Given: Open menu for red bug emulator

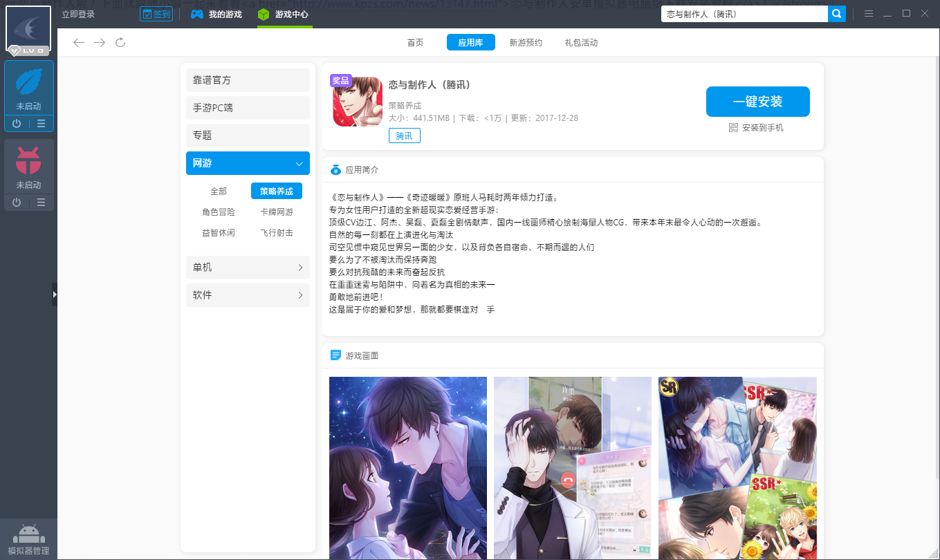Looking at the screenshot, I should pos(41,203).
